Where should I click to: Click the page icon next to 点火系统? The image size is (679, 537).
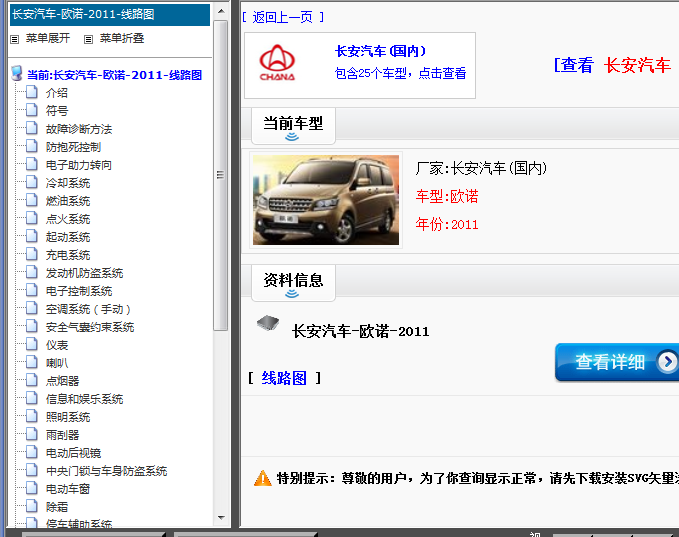pos(32,218)
